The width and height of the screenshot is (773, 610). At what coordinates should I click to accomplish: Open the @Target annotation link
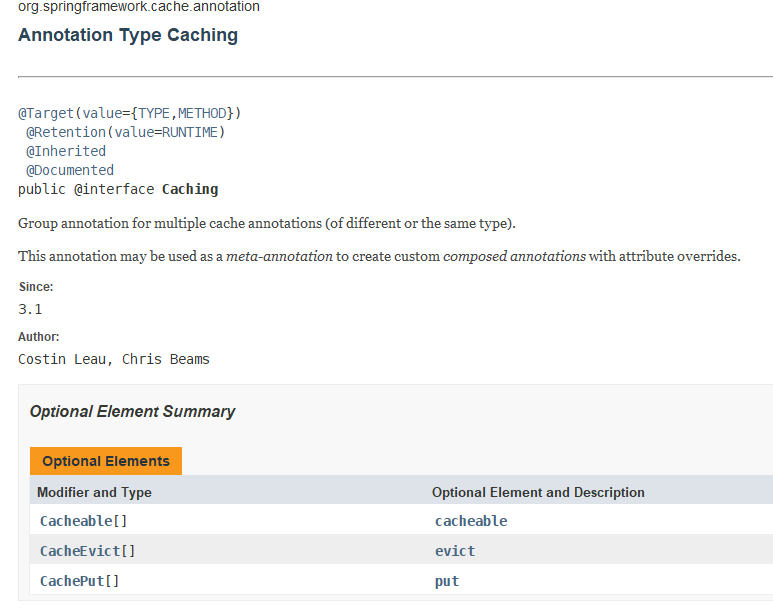(45, 113)
